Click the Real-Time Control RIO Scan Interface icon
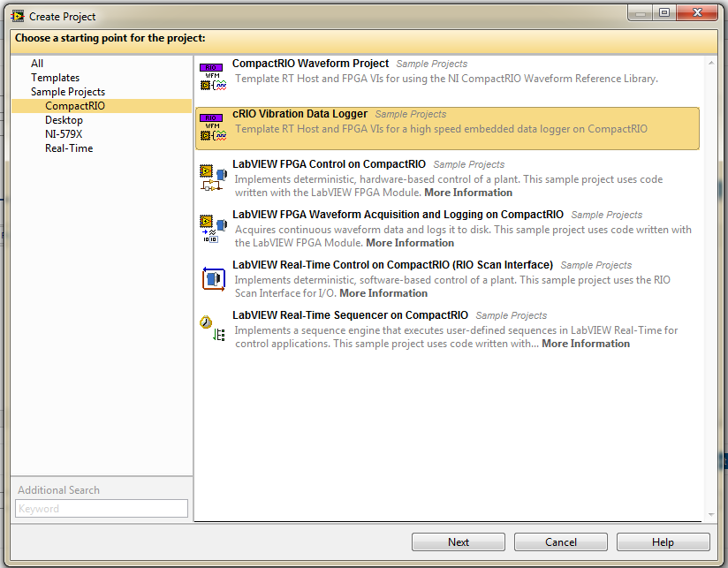 [213, 278]
